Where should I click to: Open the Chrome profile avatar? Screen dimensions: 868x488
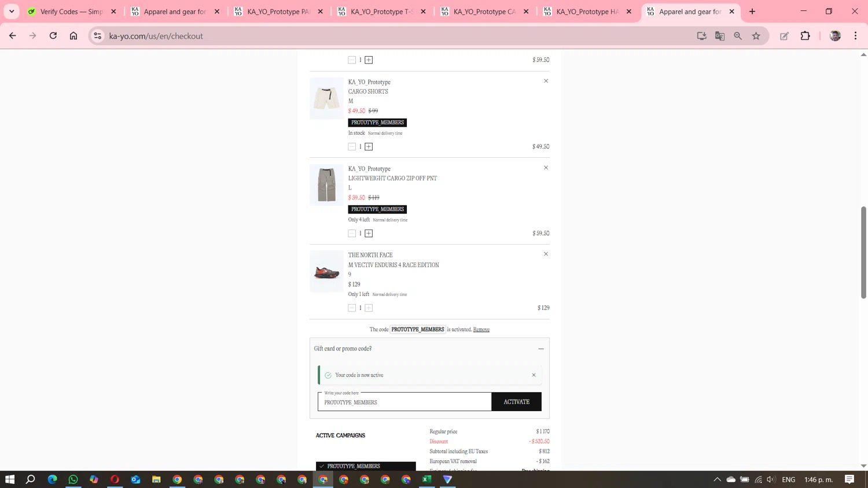pyautogui.click(x=835, y=36)
